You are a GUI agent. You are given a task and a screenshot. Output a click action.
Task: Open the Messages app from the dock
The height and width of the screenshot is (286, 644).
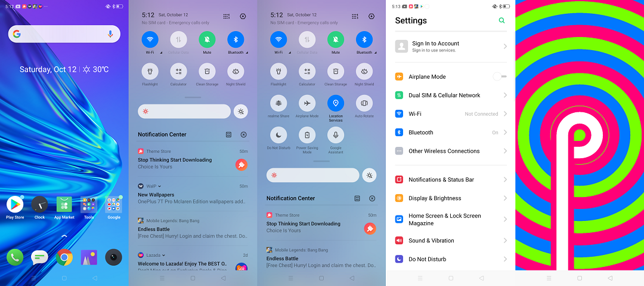click(39, 257)
